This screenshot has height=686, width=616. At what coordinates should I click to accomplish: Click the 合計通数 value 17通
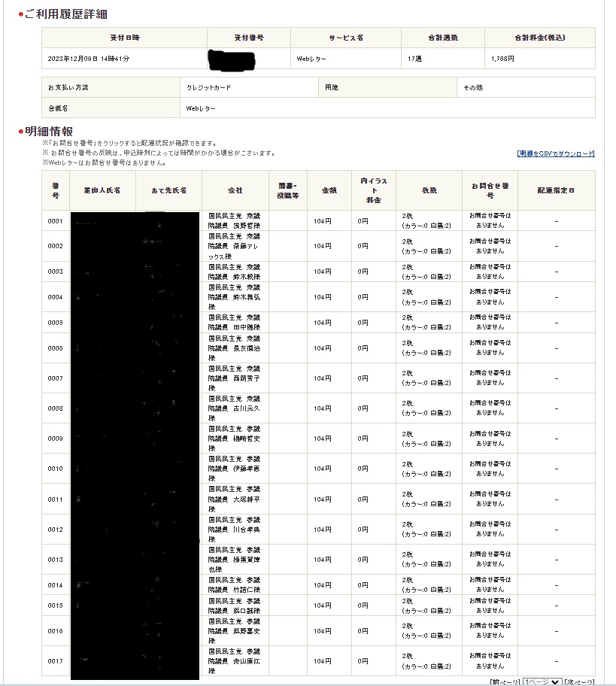click(x=415, y=58)
